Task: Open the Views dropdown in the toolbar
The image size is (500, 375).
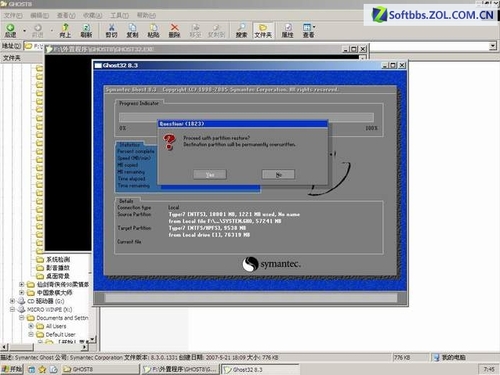Action: 309,30
